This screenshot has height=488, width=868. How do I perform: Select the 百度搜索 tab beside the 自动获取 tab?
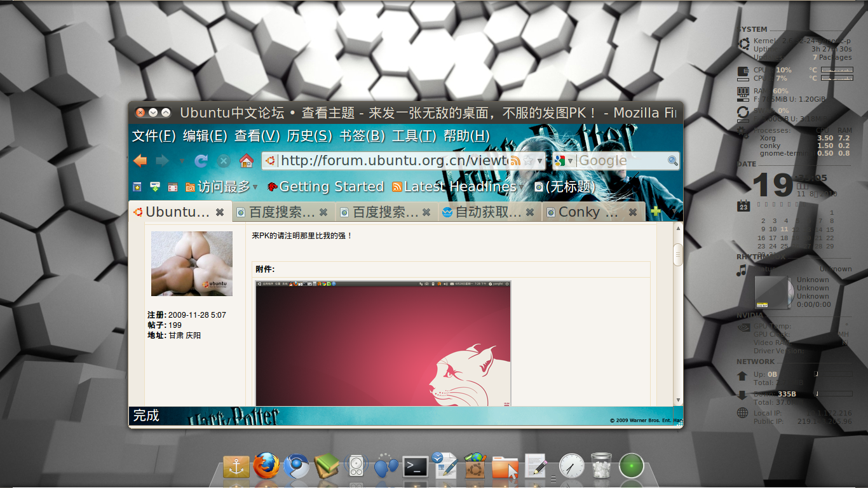pos(386,212)
